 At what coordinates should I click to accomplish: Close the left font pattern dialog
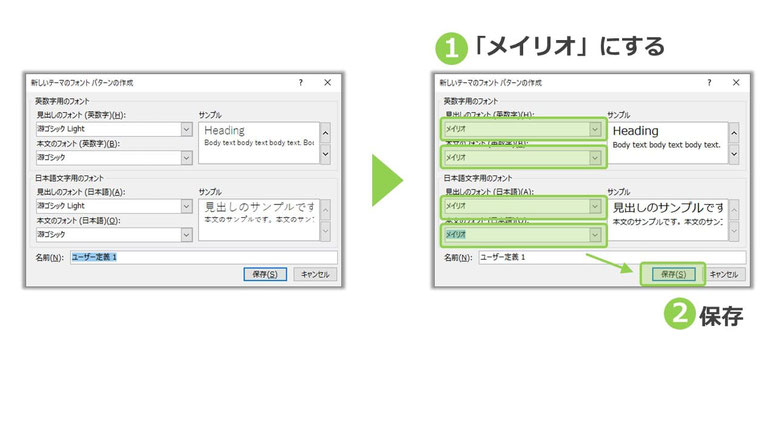327,83
